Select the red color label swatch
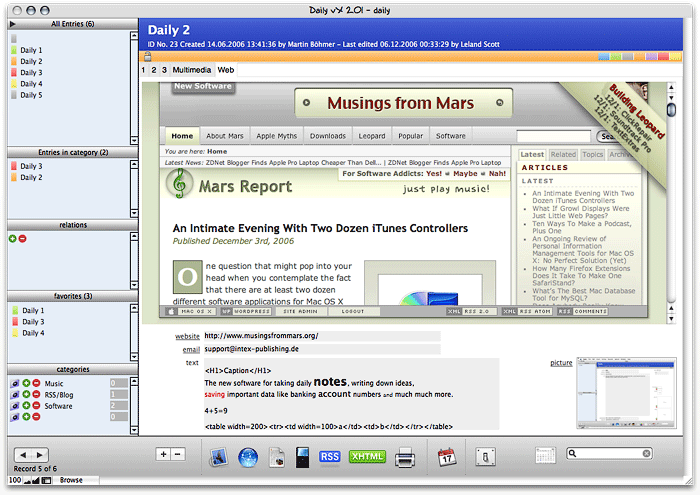The width and height of the screenshot is (700, 495). (x=663, y=57)
